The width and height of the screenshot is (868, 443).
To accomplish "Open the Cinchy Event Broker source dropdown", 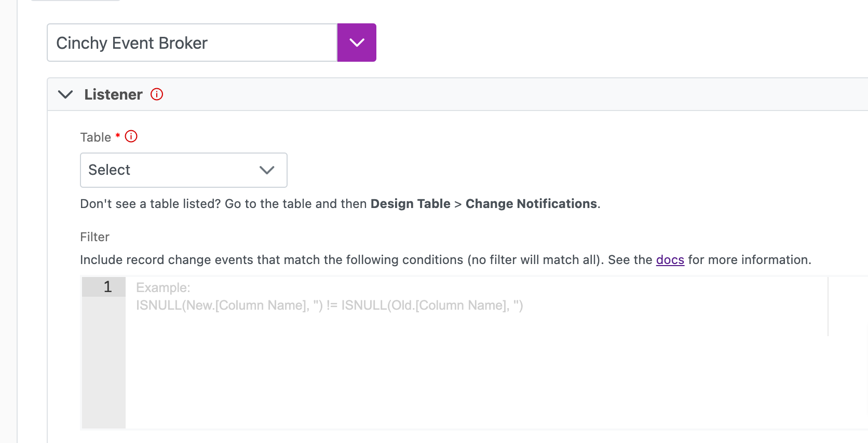I will [x=357, y=43].
